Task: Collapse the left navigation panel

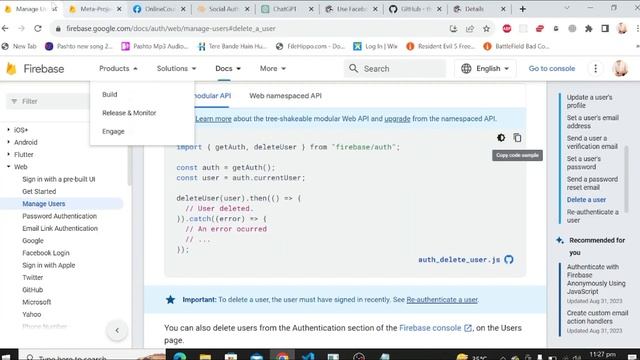Action: pos(117,330)
